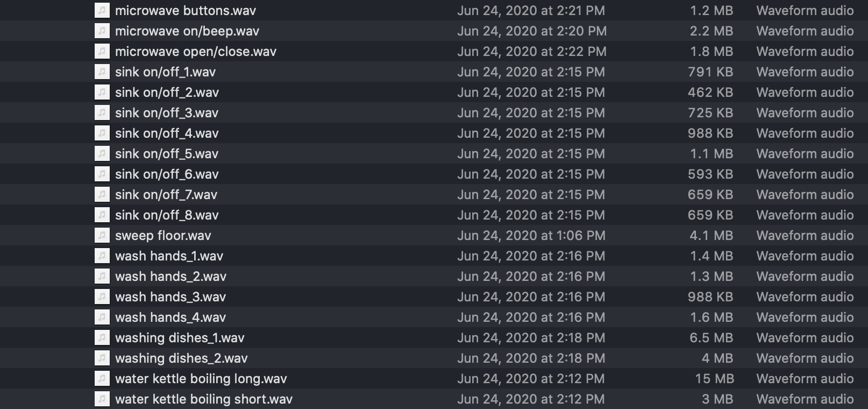
Task: Click the wash hands_1.wav file icon
Action: [102, 256]
